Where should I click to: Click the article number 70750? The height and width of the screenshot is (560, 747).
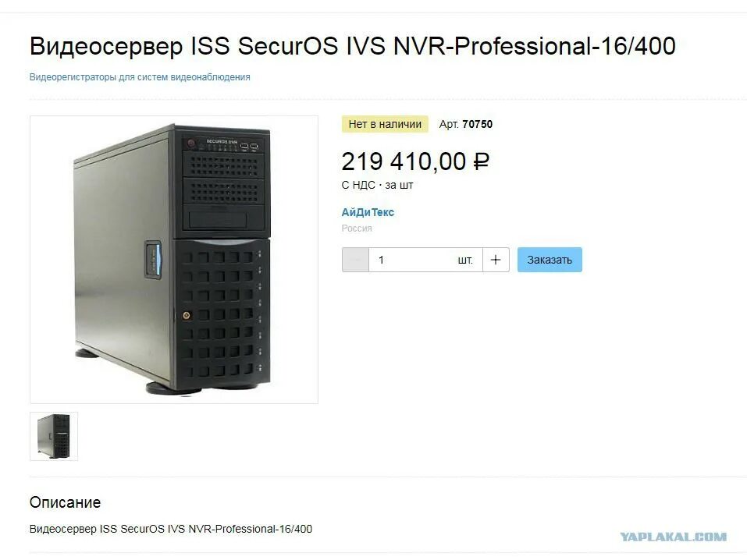coord(478,124)
